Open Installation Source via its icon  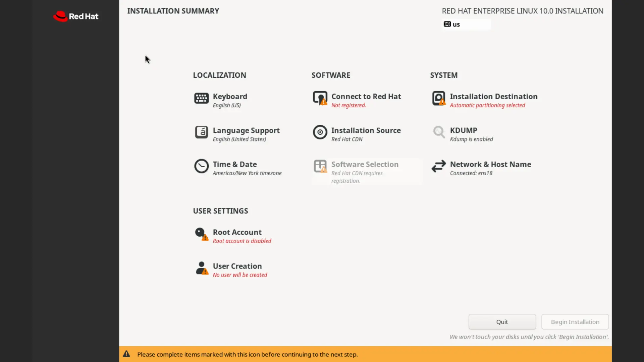[320, 133]
